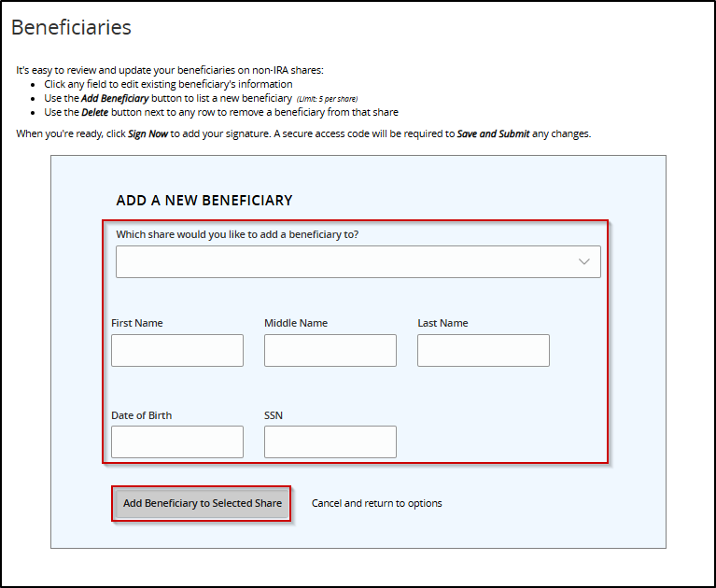Click the ADD A NEW BENEFICIARY heading
Image resolution: width=716 pixels, height=588 pixels.
click(204, 200)
